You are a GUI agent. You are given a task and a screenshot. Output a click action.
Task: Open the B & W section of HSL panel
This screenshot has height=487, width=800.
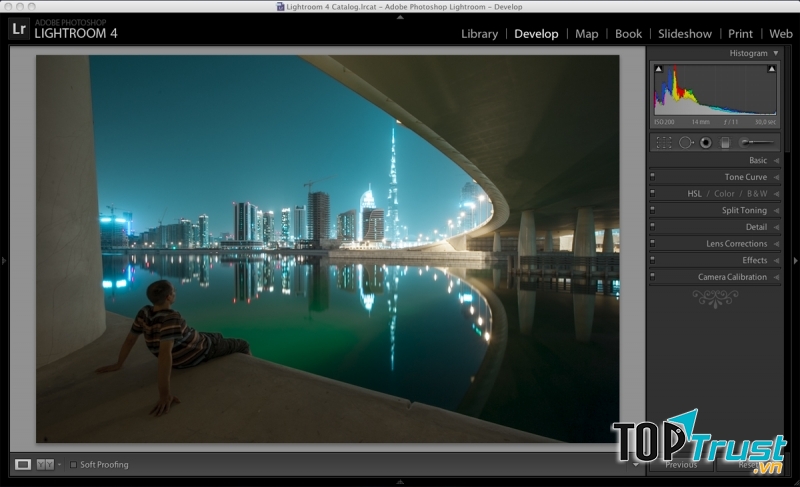(x=755, y=194)
